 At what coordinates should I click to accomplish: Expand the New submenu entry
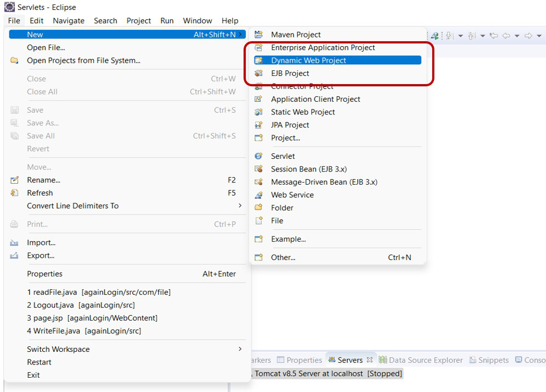click(x=128, y=34)
